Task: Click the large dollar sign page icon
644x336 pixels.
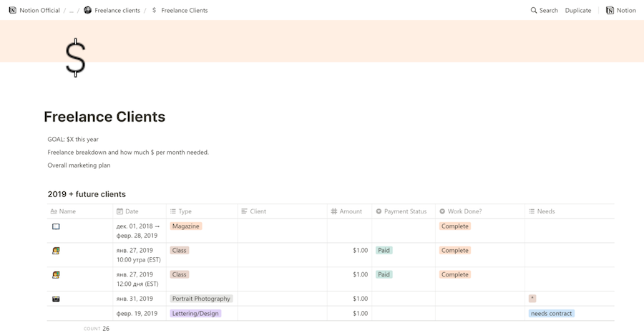Action: (75, 57)
